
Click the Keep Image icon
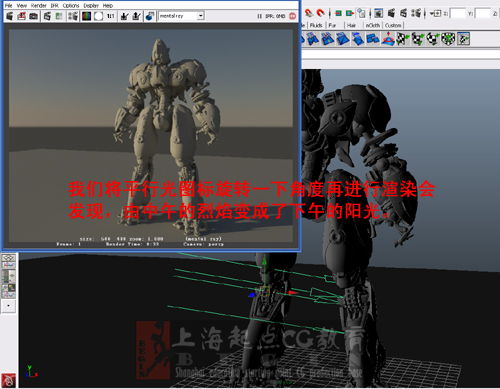pyautogui.click(x=124, y=16)
